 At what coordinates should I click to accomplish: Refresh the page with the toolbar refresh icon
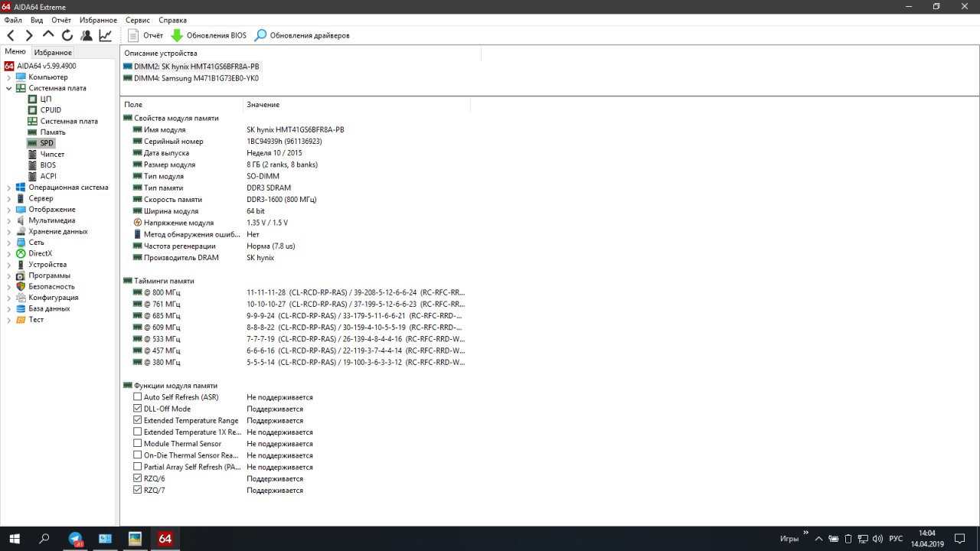click(67, 35)
